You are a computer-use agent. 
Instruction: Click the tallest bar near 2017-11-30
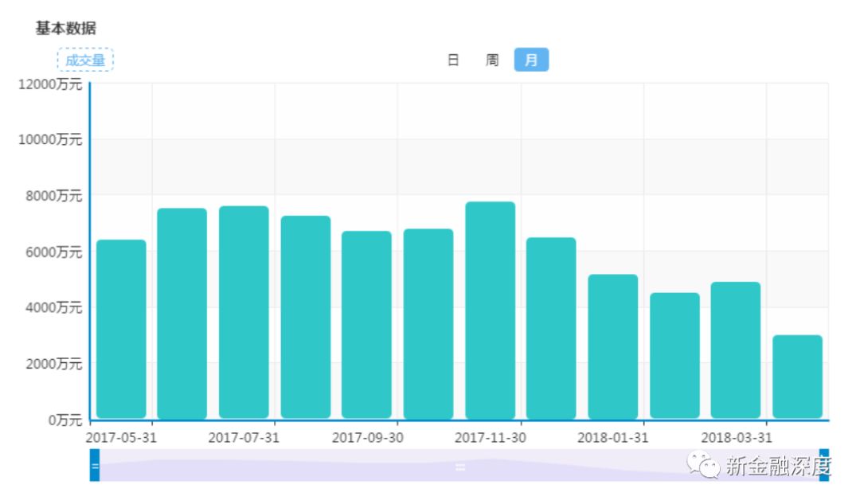pyautogui.click(x=490, y=311)
